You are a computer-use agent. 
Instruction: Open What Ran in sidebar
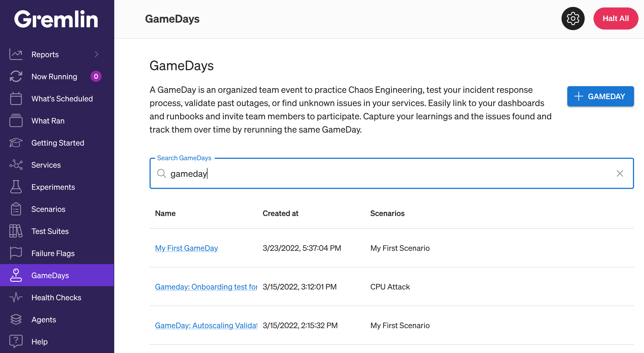coord(57,120)
